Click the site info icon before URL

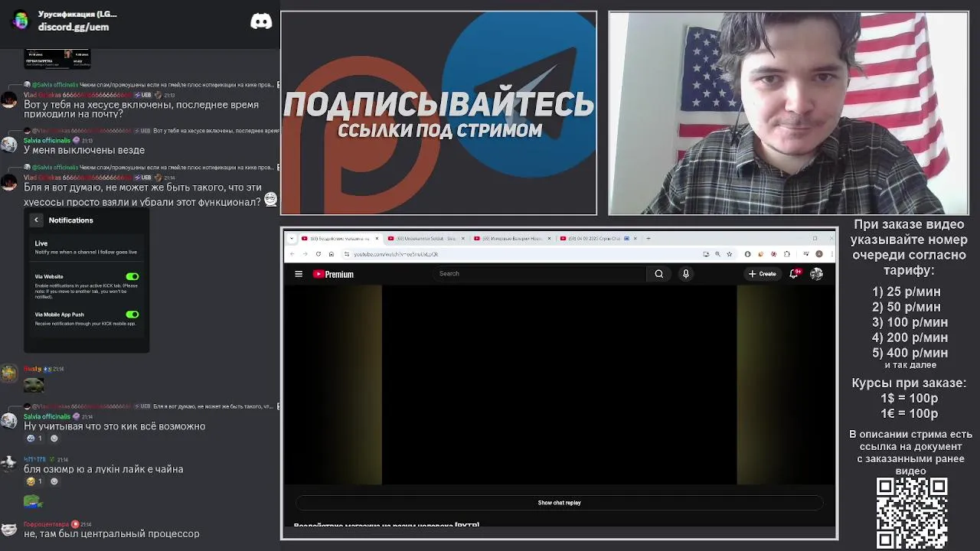click(x=346, y=254)
